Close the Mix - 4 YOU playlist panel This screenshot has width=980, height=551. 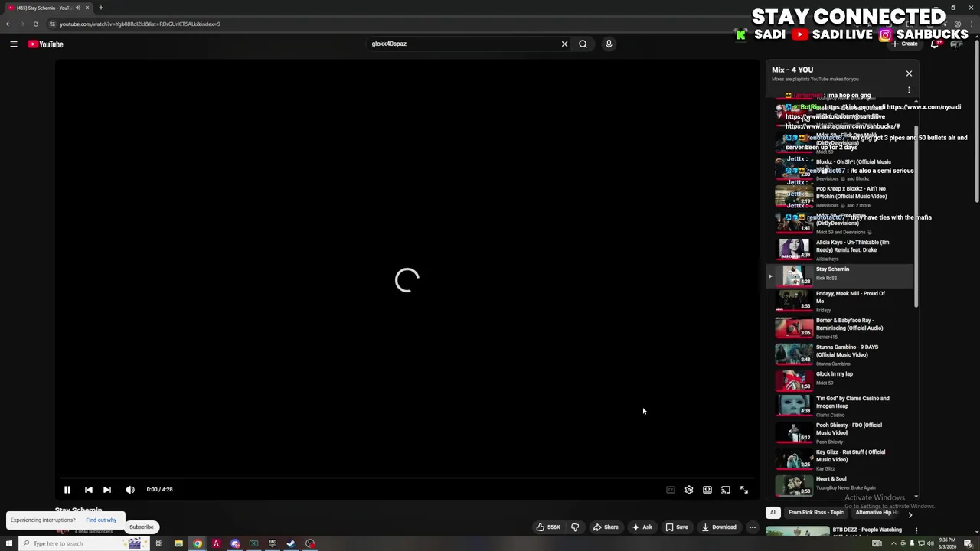[x=909, y=73]
